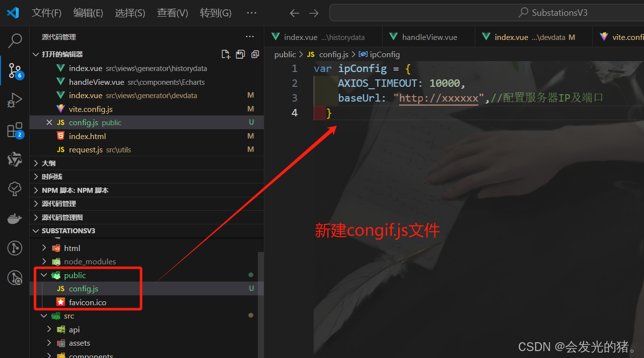Close config.js in open editors list

[x=49, y=122]
